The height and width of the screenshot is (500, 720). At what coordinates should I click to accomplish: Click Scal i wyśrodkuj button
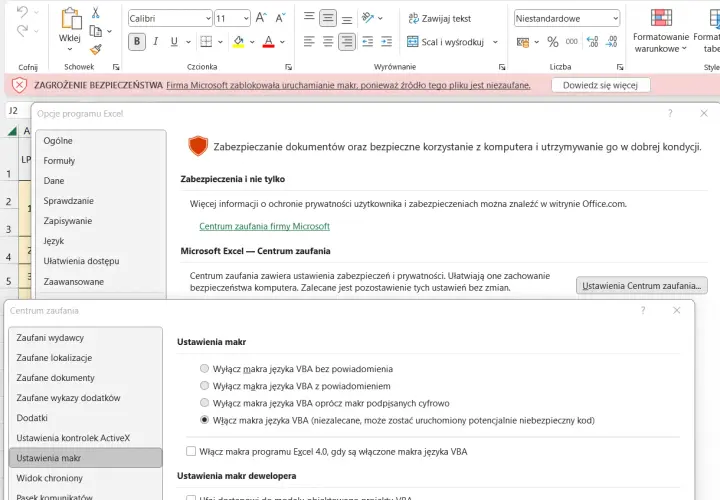445,42
